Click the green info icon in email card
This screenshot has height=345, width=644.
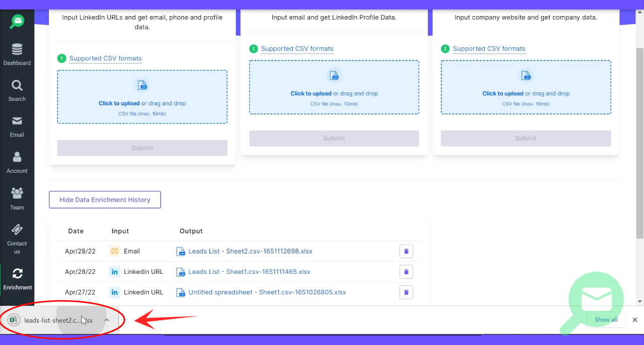click(253, 49)
